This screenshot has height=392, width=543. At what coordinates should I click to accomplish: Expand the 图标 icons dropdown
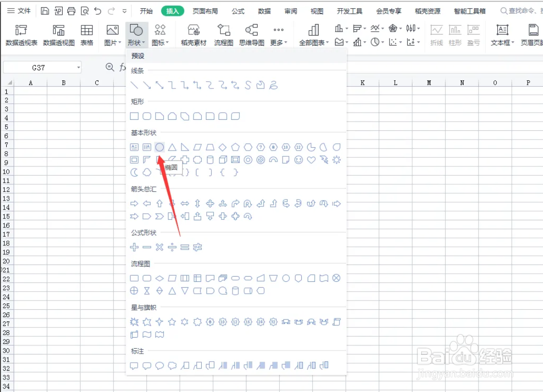point(160,34)
